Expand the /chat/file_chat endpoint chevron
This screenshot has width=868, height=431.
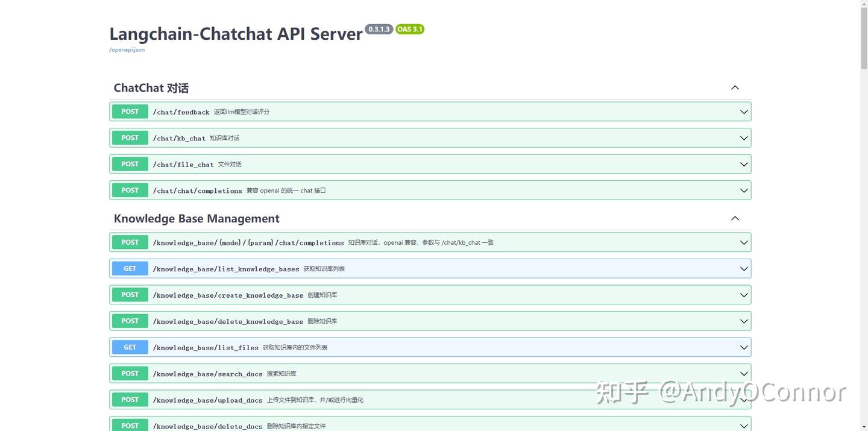744,165
